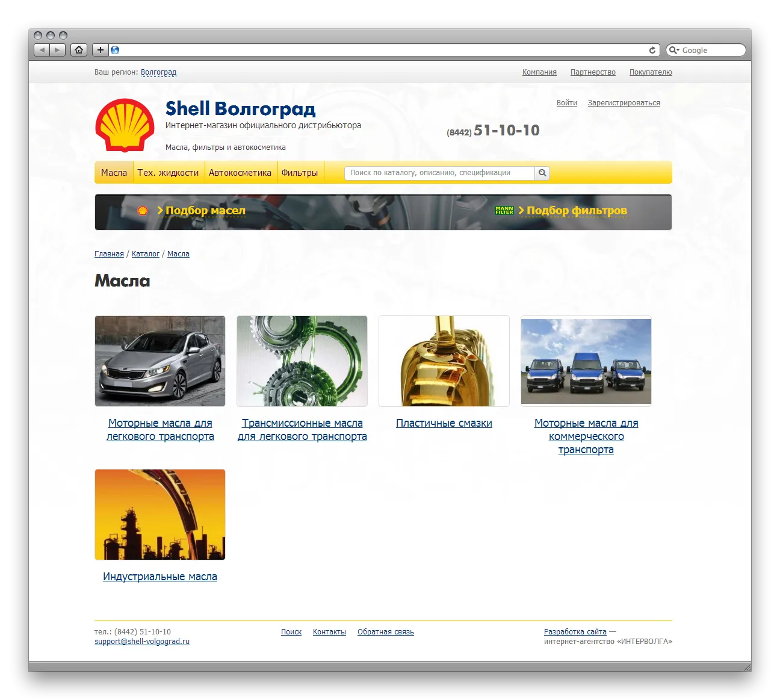Open the browser home page icon
The height and width of the screenshot is (700, 780).
point(79,50)
